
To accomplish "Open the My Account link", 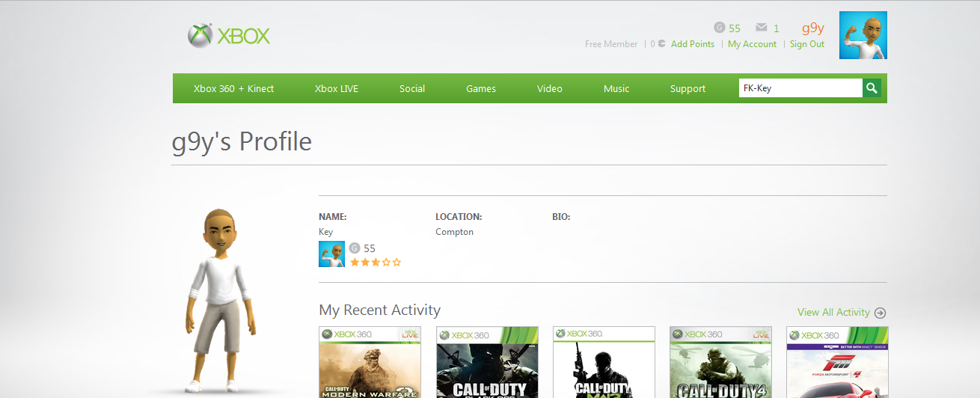I will click(752, 44).
